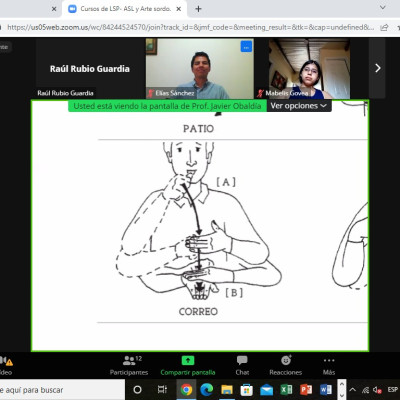The width and height of the screenshot is (400, 400).
Task: Toggle system volume mute icon in tray
Action: [x=377, y=390]
